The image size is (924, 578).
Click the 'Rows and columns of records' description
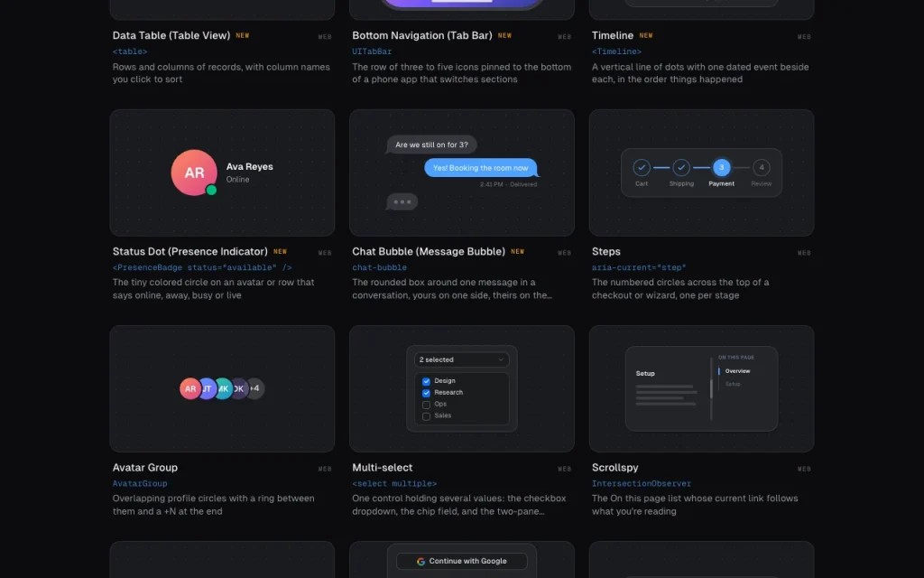(x=221, y=73)
